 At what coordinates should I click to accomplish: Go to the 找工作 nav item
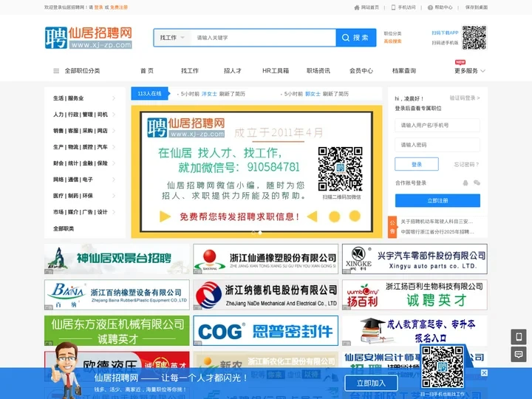(190, 71)
